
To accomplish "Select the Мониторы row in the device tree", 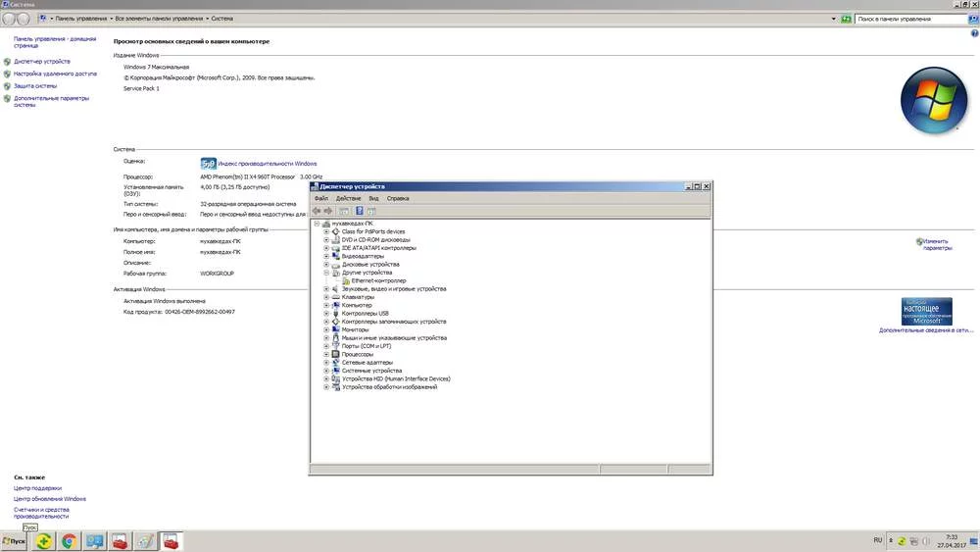I will point(355,329).
